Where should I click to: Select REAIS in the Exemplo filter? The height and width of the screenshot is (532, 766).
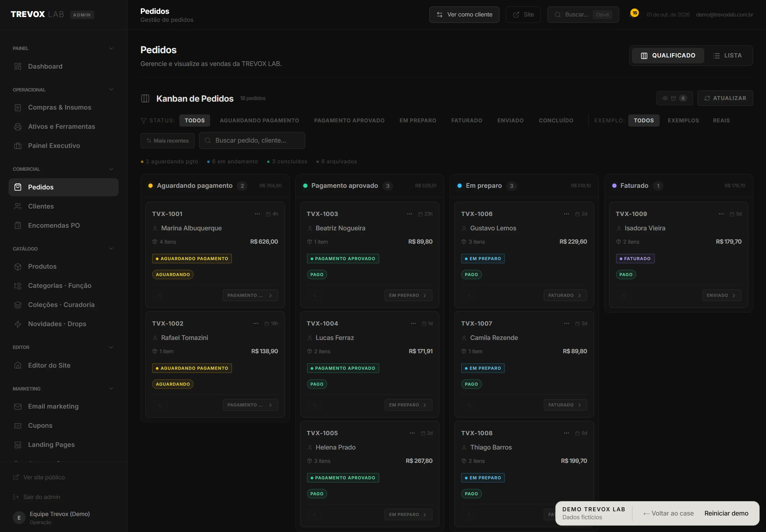coord(721,121)
